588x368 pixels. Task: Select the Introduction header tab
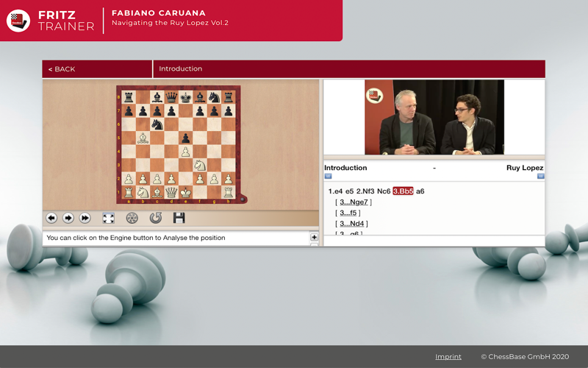(x=349, y=69)
